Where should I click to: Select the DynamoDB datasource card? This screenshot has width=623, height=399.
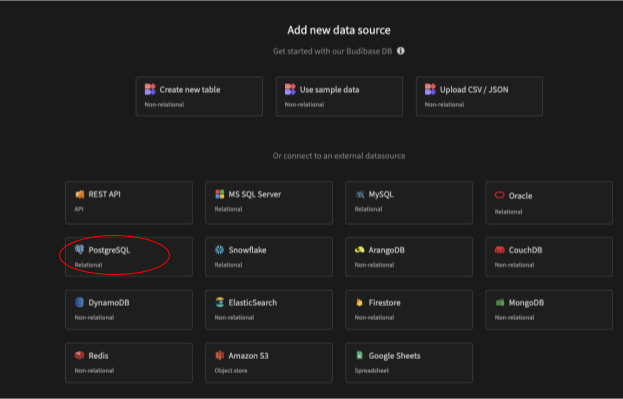129,310
